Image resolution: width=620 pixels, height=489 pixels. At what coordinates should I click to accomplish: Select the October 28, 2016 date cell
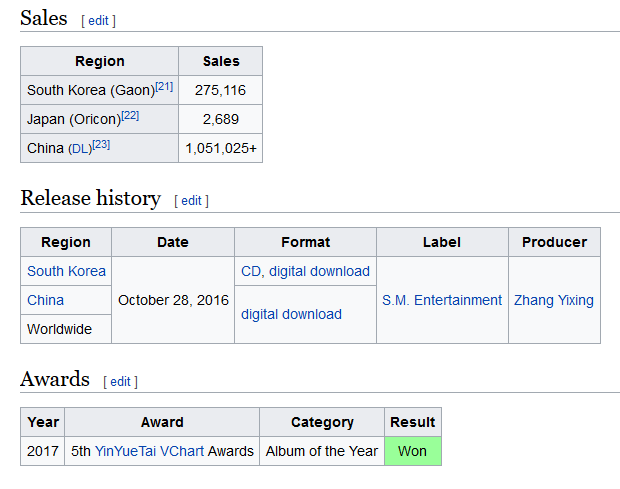(173, 300)
